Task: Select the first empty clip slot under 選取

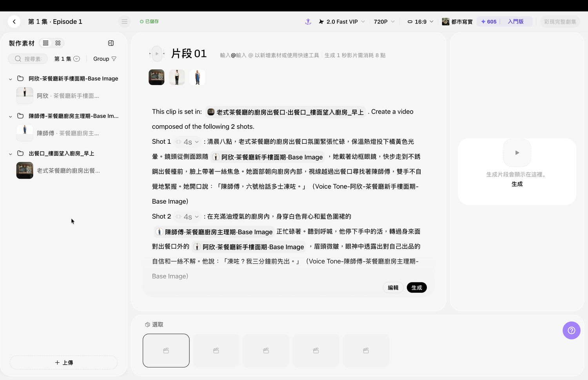Action: pos(166,351)
